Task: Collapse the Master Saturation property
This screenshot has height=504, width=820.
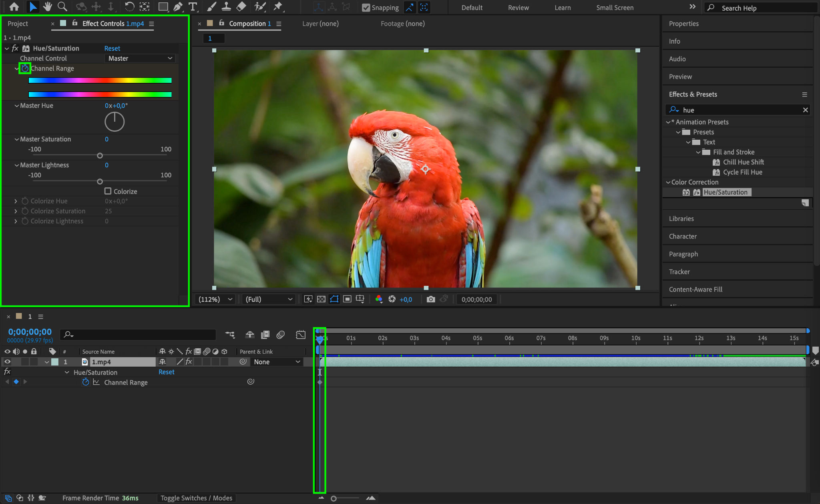Action: (16, 139)
